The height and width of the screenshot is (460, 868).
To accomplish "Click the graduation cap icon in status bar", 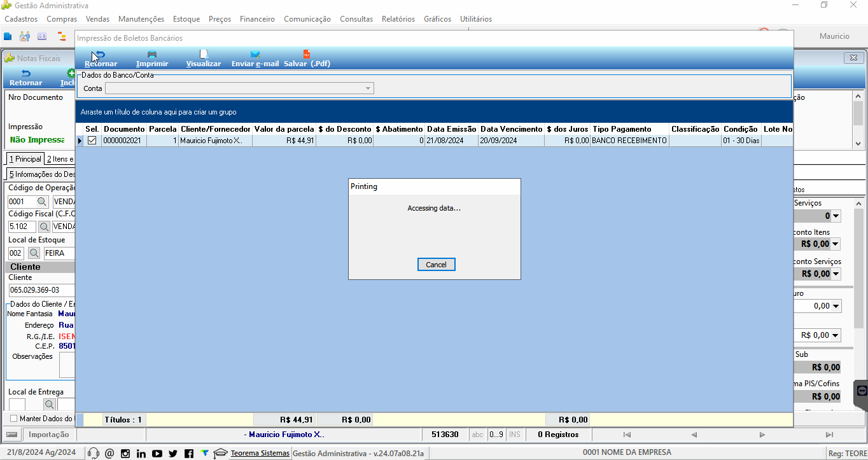I will pos(221,453).
